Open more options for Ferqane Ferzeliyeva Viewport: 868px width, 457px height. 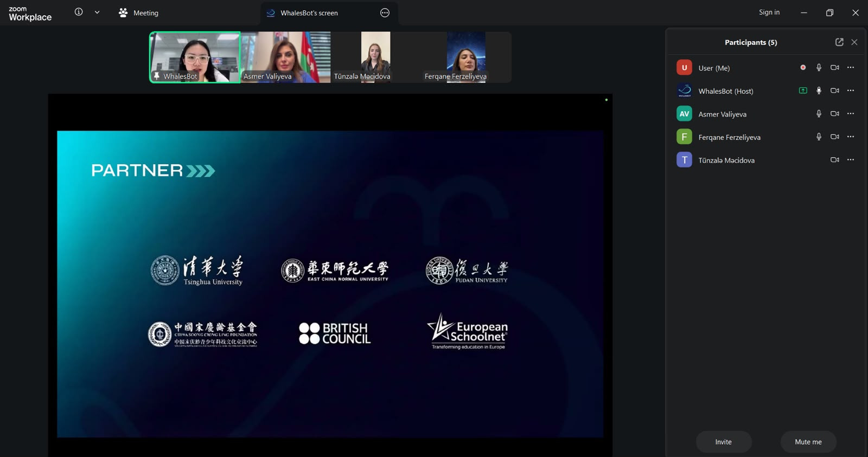851,137
